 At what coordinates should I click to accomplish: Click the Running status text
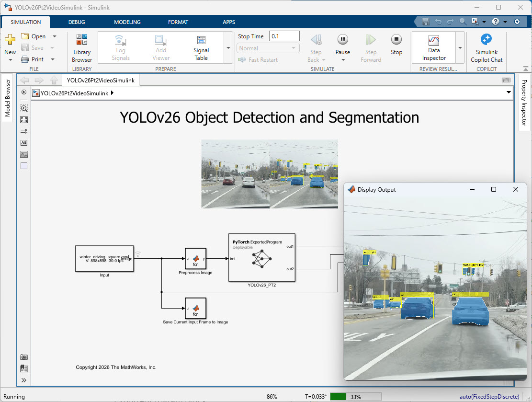tap(14, 397)
